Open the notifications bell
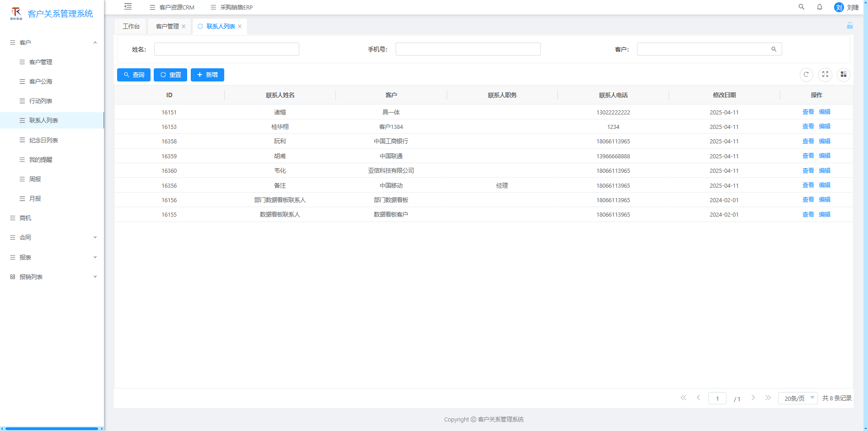Image resolution: width=868 pixels, height=431 pixels. point(820,7)
